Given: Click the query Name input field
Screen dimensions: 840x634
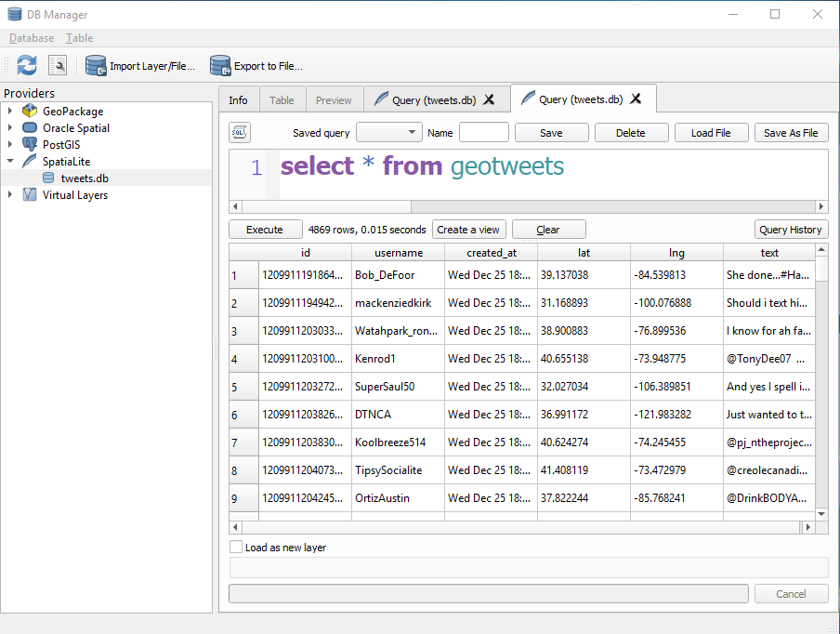Looking at the screenshot, I should (x=483, y=133).
